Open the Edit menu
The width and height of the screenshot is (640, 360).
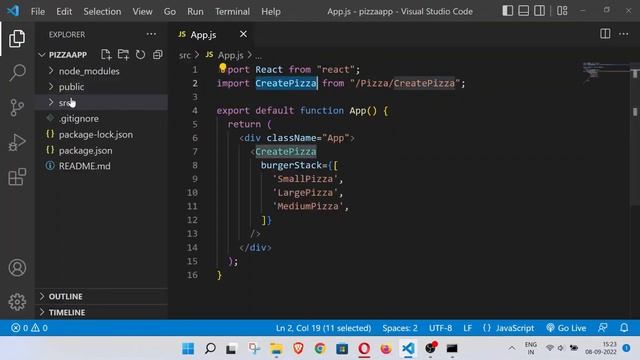click(64, 11)
